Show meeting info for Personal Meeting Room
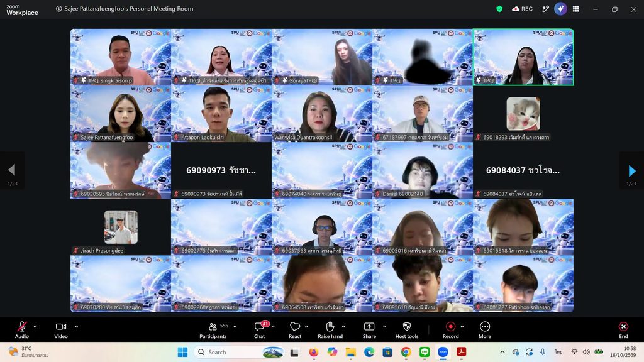This screenshot has height=362, width=644. point(58,9)
